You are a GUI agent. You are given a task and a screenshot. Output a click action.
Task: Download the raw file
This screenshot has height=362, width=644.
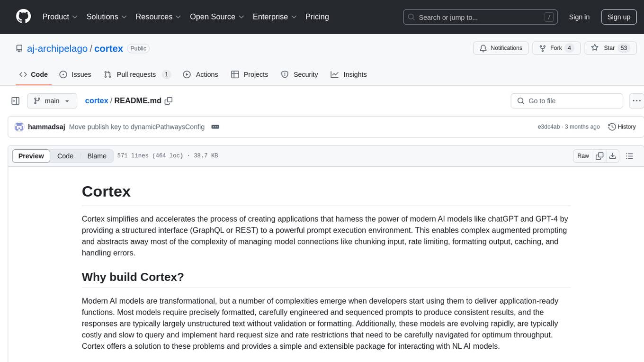[x=612, y=156]
